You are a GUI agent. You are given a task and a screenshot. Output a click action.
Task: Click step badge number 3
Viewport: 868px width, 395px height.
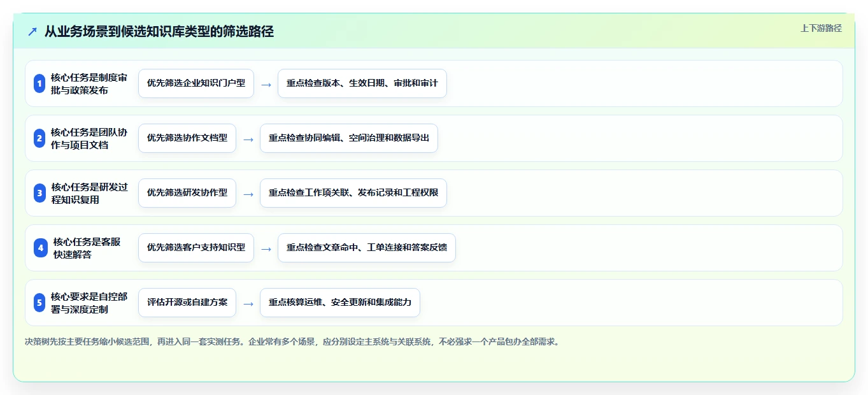[x=39, y=193]
